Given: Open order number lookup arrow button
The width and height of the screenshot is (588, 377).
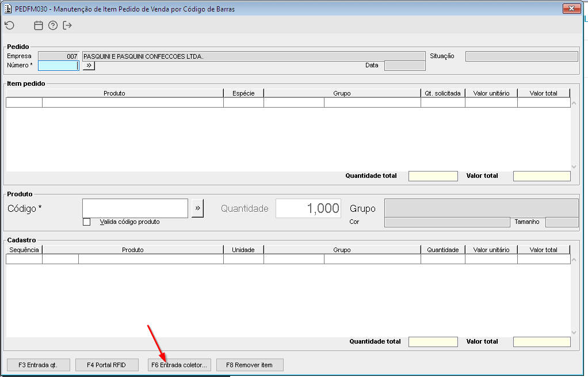Looking at the screenshot, I should click(89, 66).
